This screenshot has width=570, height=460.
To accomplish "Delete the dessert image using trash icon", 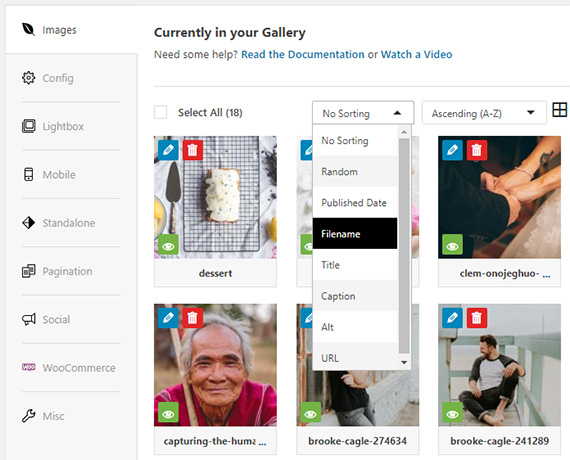I will (x=193, y=150).
